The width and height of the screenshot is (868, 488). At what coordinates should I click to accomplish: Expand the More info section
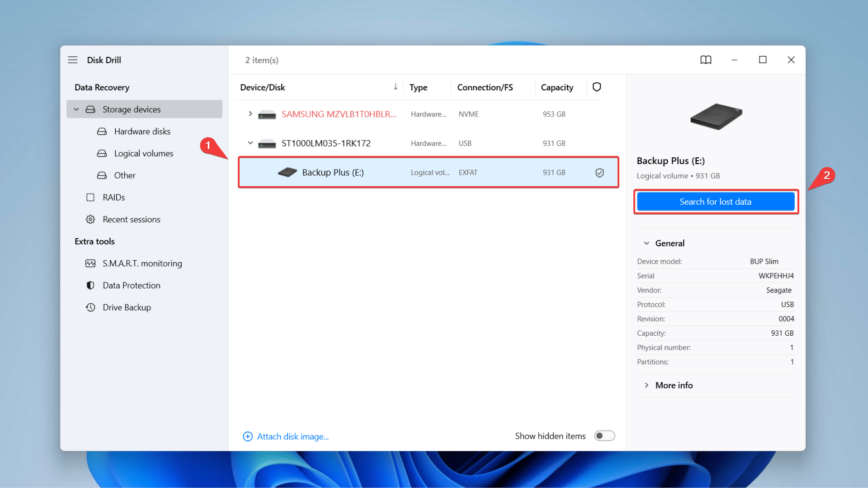(x=646, y=385)
